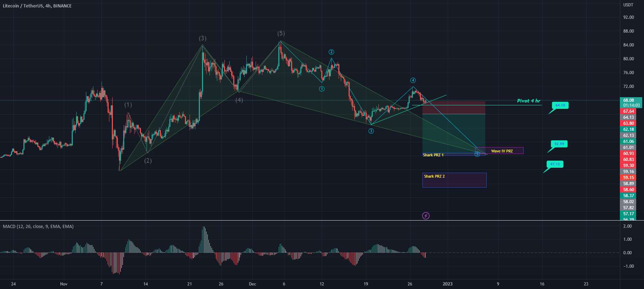Select the (2) wave label
This screenshot has height=289, width=644.
click(x=148, y=161)
